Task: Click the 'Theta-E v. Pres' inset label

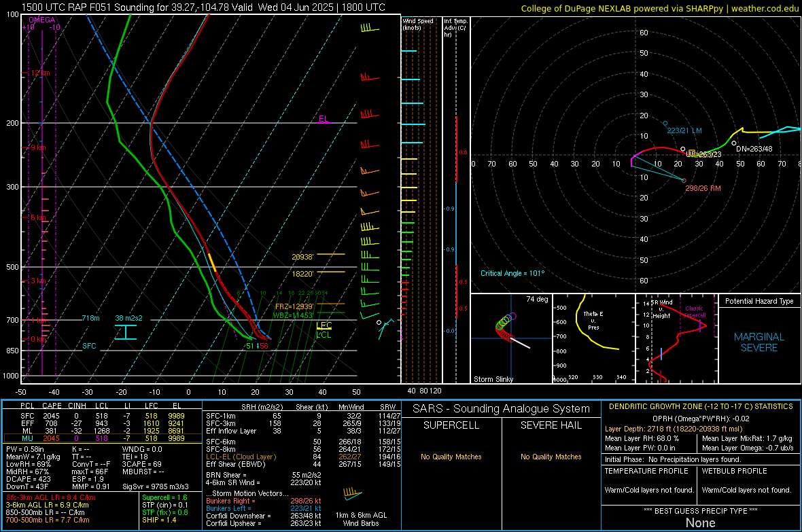Action: point(593,320)
